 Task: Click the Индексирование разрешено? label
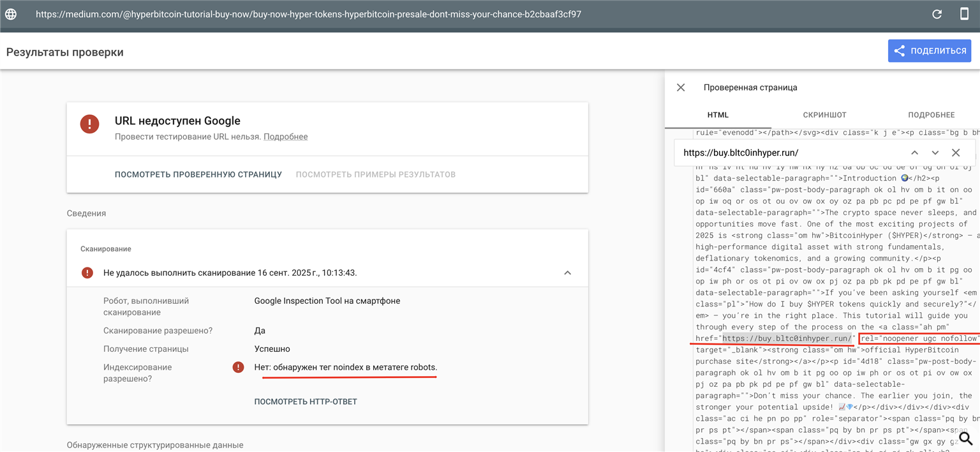(x=138, y=373)
